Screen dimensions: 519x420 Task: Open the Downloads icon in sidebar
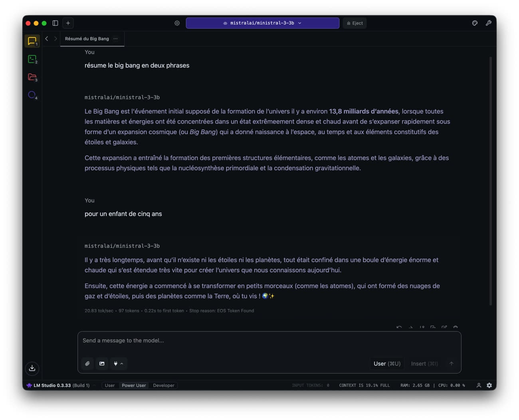(32, 368)
